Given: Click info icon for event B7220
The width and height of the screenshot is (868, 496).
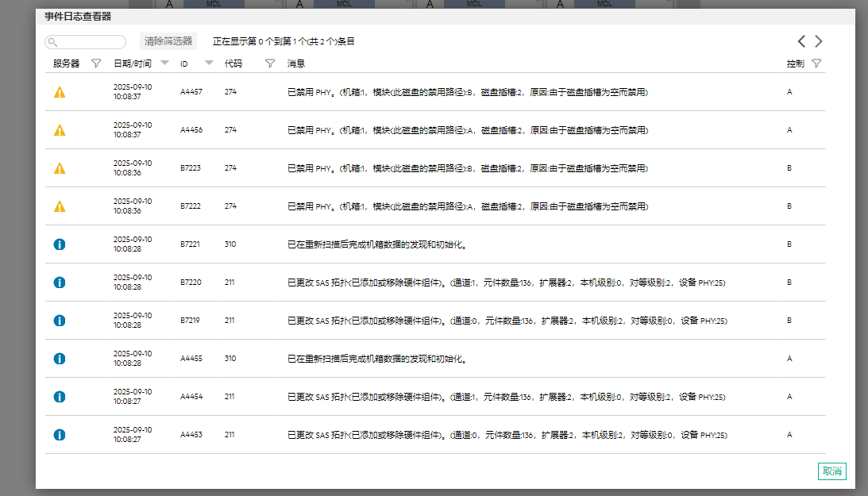Looking at the screenshot, I should [60, 283].
